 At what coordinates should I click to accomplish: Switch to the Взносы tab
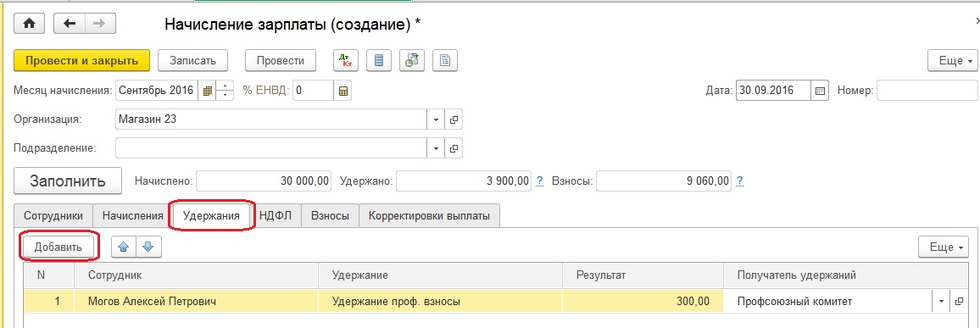(331, 215)
